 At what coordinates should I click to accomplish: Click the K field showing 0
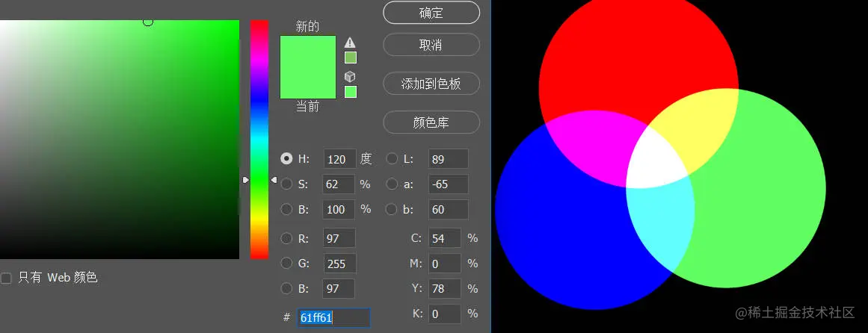point(445,314)
